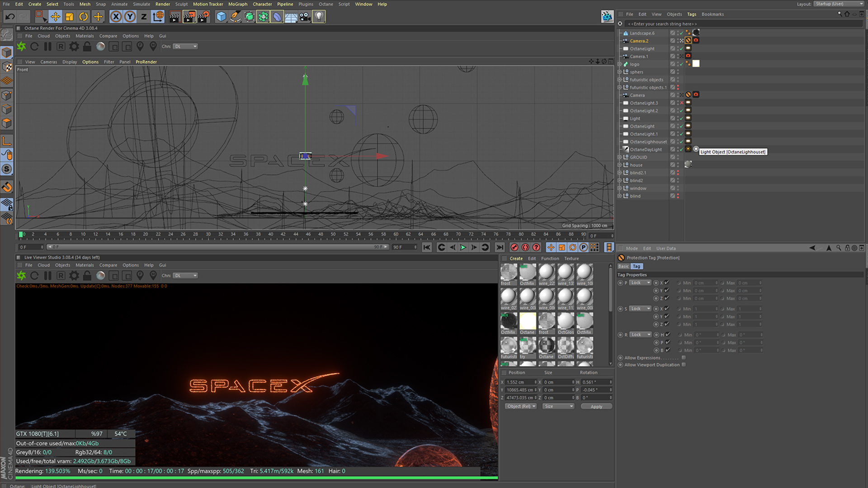Open the Texture menu in the Material Manager
Image resolution: width=868 pixels, height=488 pixels.
(x=571, y=258)
